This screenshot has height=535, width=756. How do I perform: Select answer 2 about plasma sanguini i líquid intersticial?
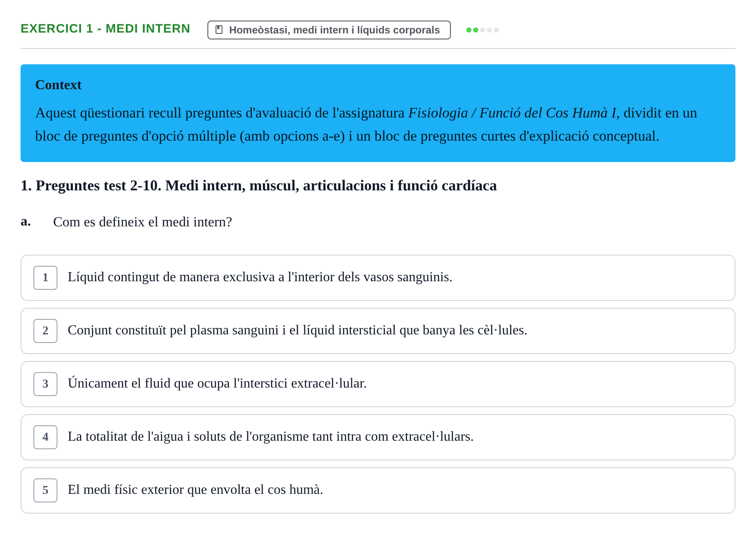378,331
